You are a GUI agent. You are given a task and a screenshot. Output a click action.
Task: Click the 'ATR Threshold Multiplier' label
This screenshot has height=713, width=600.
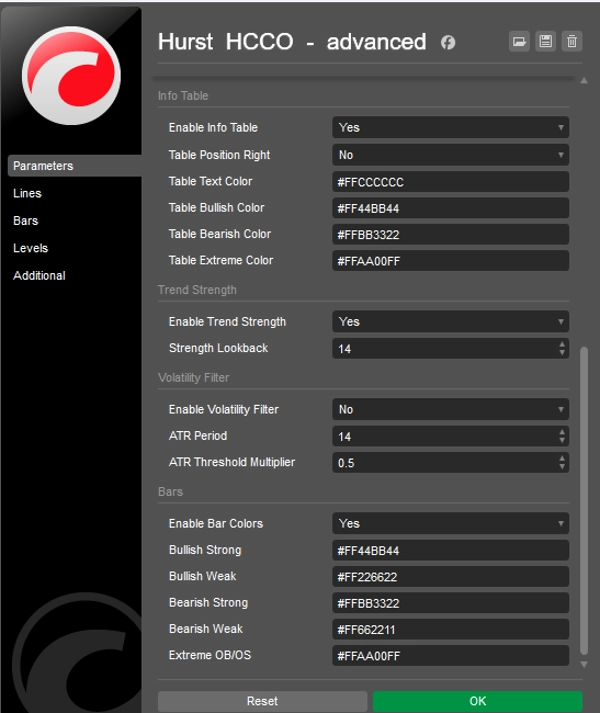pyautogui.click(x=232, y=462)
